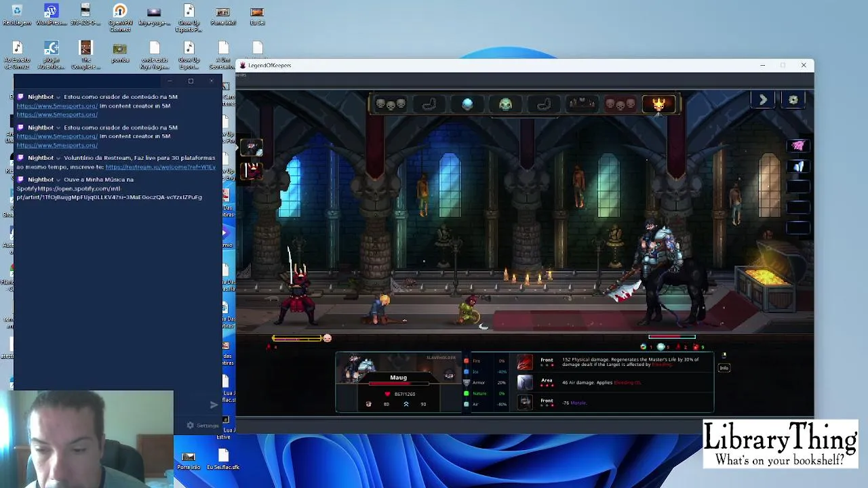
Task: Select the blue orb room icon
Action: coord(467,104)
